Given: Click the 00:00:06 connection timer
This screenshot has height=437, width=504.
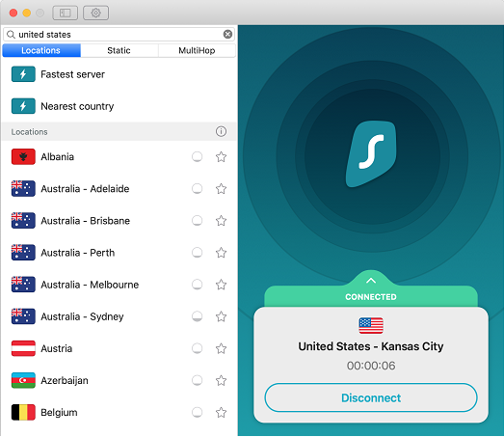Looking at the screenshot, I should tap(371, 366).
